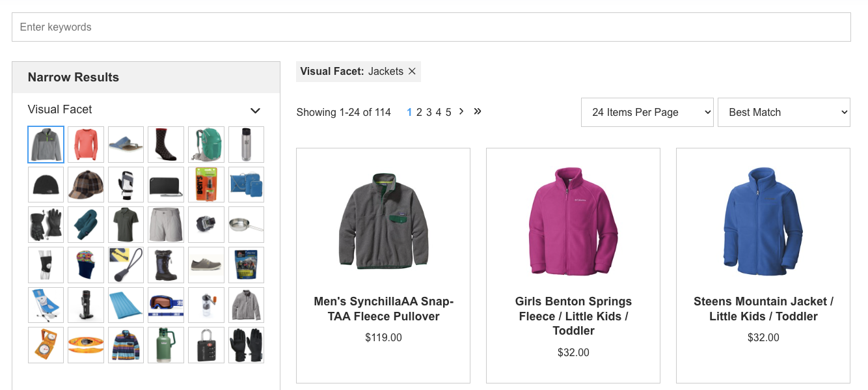Select the orange compass facet thumbnail

click(46, 345)
